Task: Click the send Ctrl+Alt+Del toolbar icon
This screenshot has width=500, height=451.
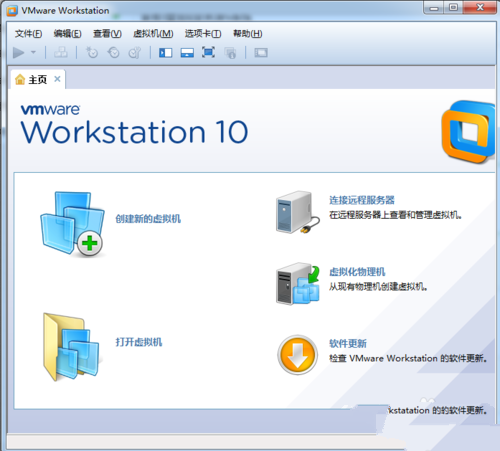Action: point(61,52)
